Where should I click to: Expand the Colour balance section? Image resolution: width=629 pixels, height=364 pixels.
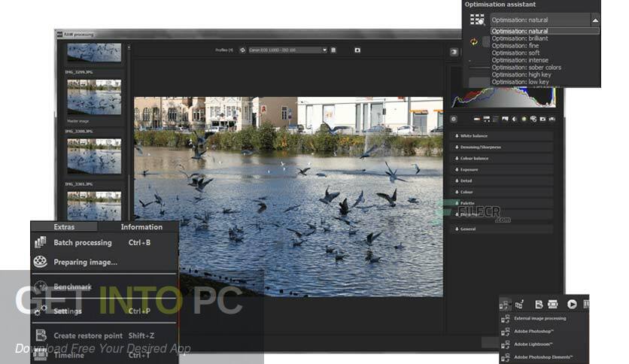coord(501,159)
